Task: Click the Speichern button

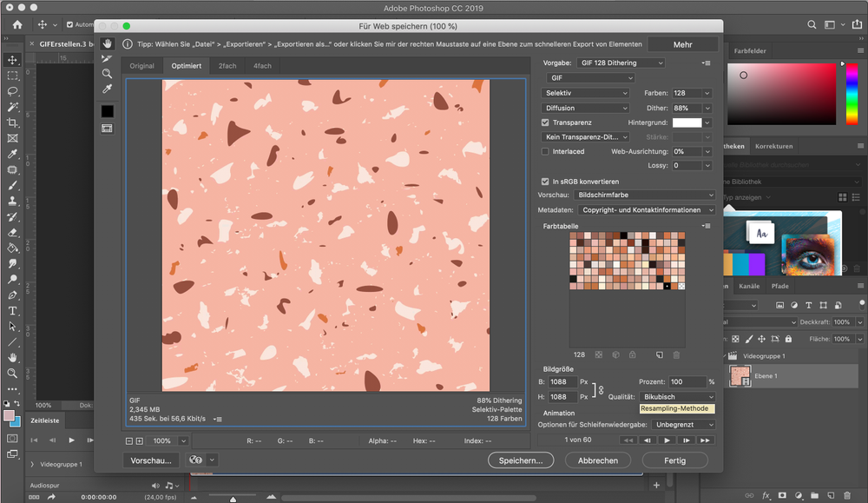Action: 521,460
